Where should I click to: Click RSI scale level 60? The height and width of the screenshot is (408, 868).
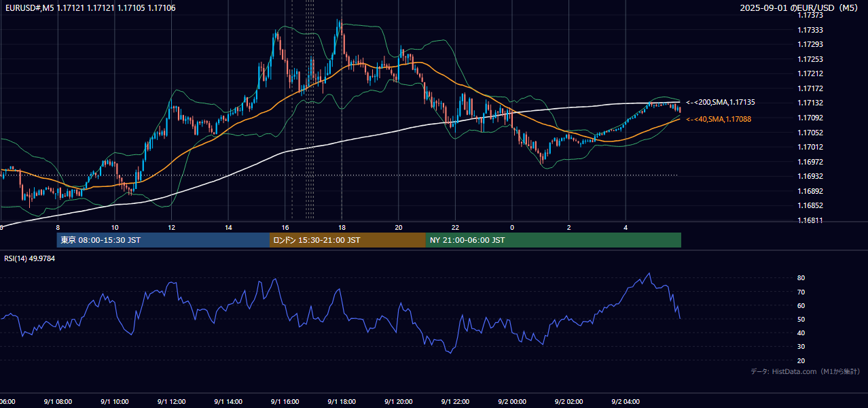tap(801, 305)
